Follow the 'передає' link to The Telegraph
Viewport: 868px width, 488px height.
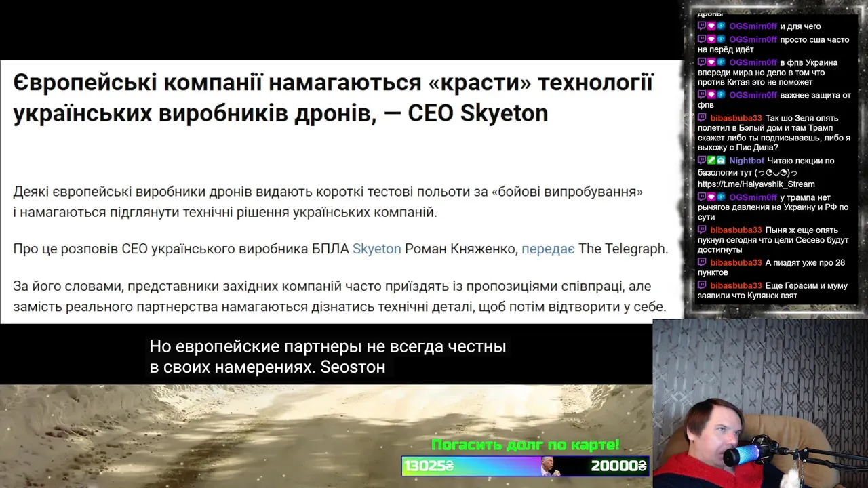point(548,249)
